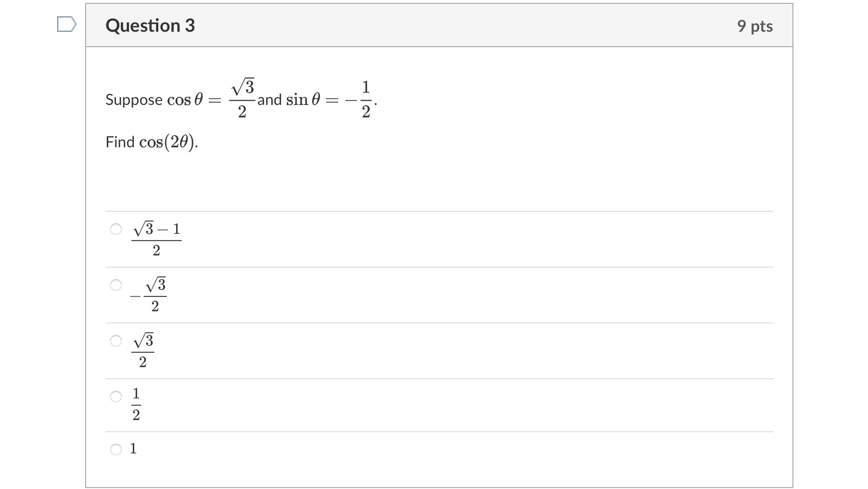Viewport: 868px width, 489px height.
Task: Click the unselected circle beside −√3/2
Action: pos(115,286)
